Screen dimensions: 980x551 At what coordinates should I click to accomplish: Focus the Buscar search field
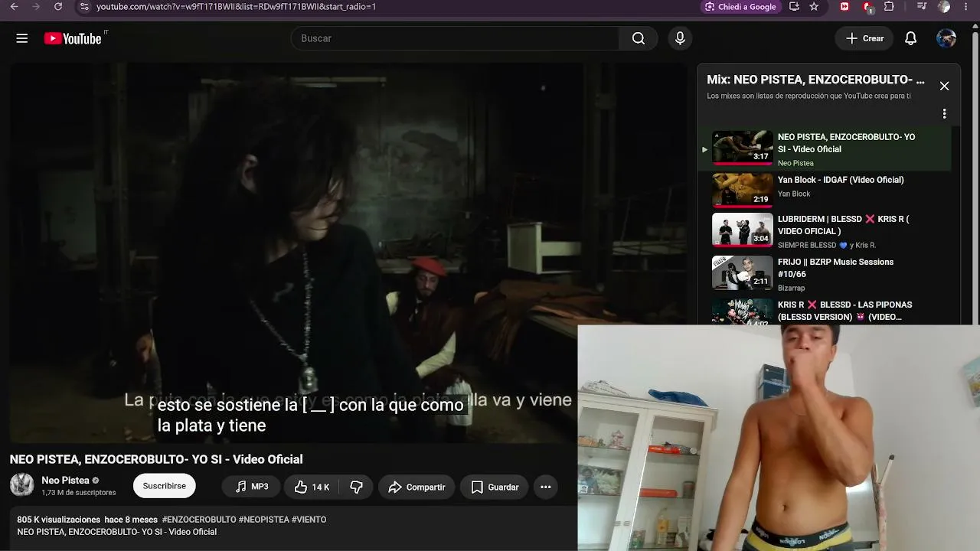click(x=455, y=38)
